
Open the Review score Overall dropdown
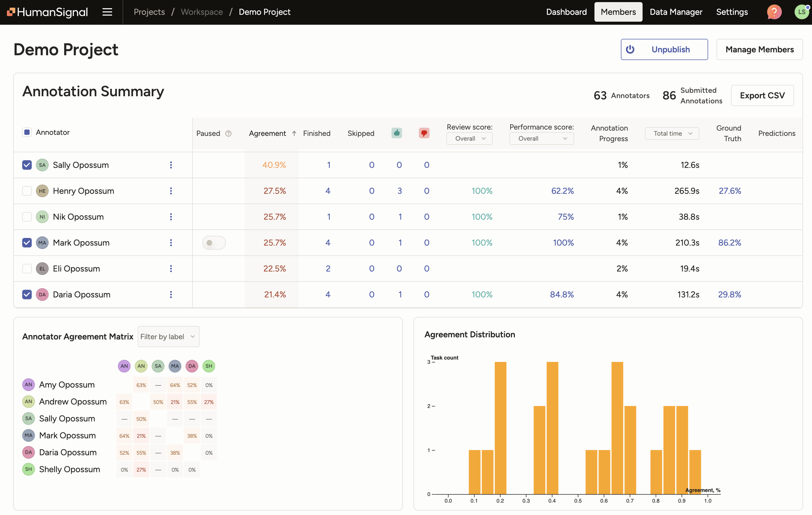coord(469,138)
